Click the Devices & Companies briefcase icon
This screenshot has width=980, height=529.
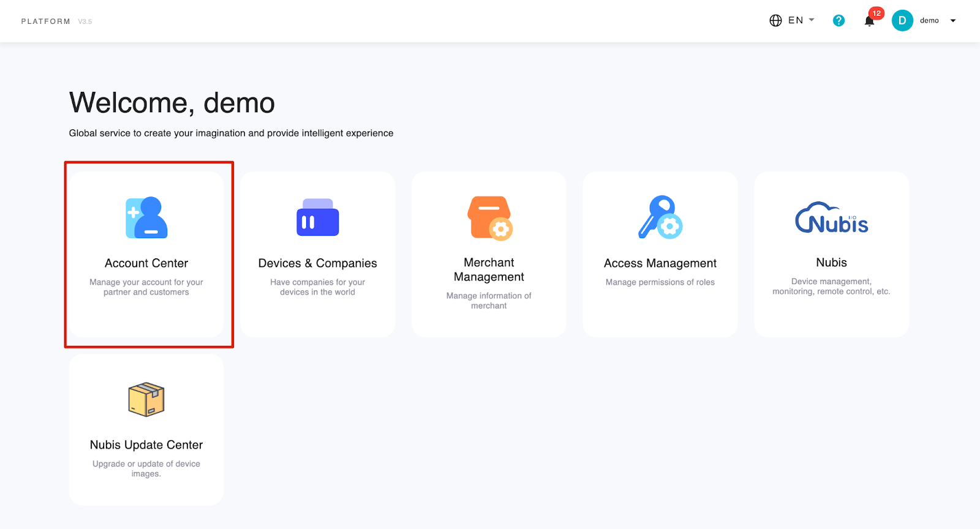tap(317, 217)
